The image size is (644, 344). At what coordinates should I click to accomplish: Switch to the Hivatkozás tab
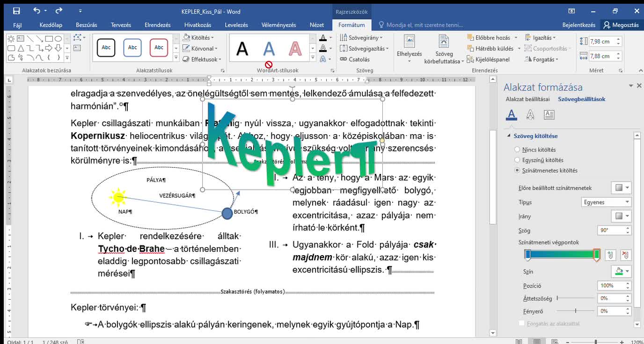coord(198,25)
